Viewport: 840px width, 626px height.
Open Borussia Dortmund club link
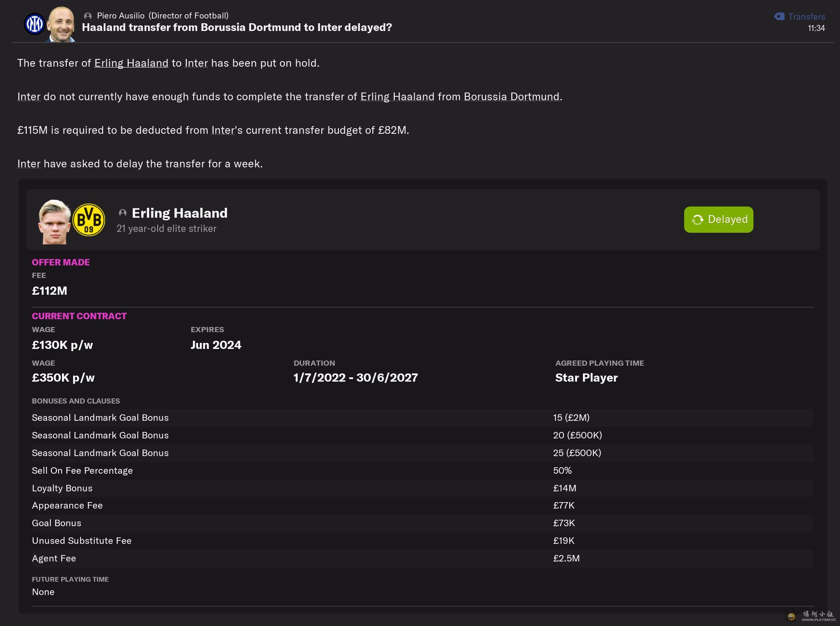click(x=511, y=97)
